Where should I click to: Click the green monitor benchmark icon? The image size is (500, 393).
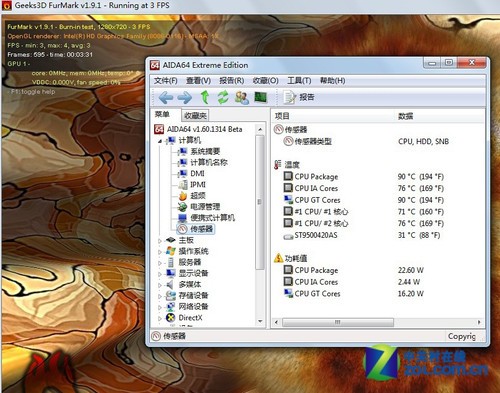(x=260, y=97)
